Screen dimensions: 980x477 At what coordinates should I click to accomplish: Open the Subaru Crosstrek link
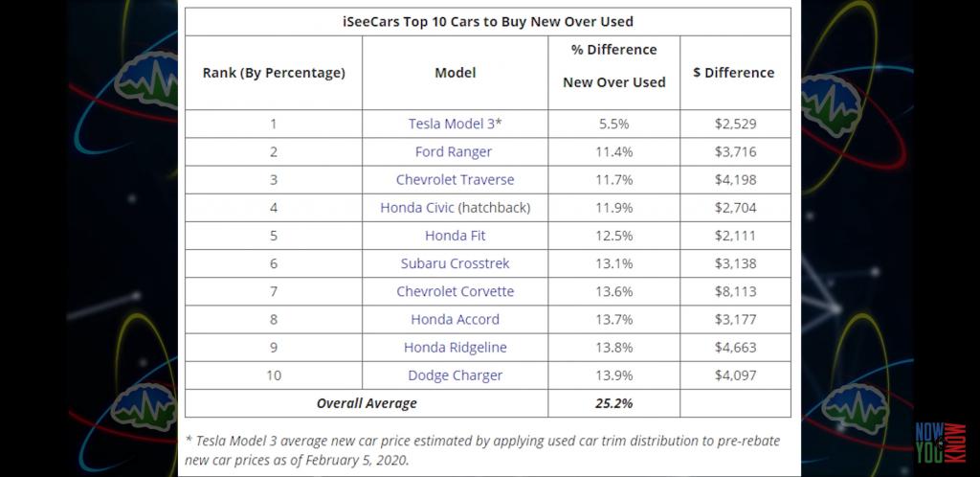pyautogui.click(x=455, y=263)
